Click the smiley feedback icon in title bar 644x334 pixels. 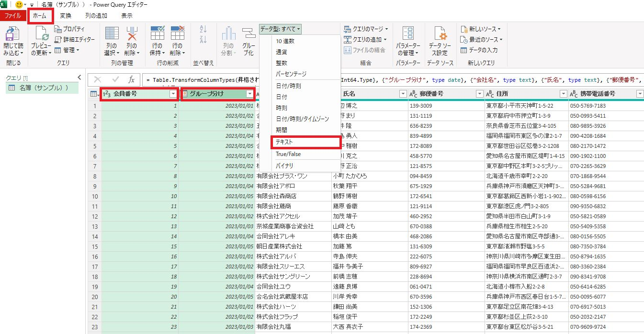(20, 5)
